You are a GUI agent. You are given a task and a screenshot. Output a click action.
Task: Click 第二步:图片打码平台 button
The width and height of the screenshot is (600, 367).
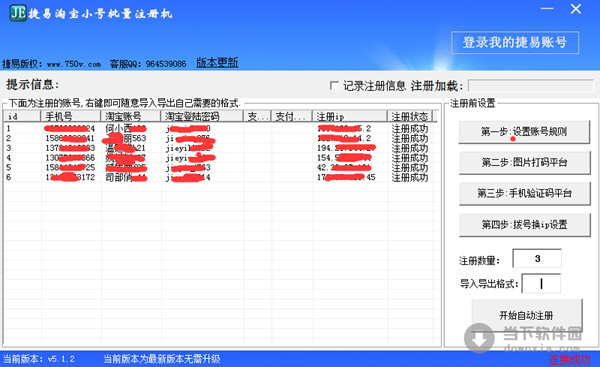click(524, 163)
